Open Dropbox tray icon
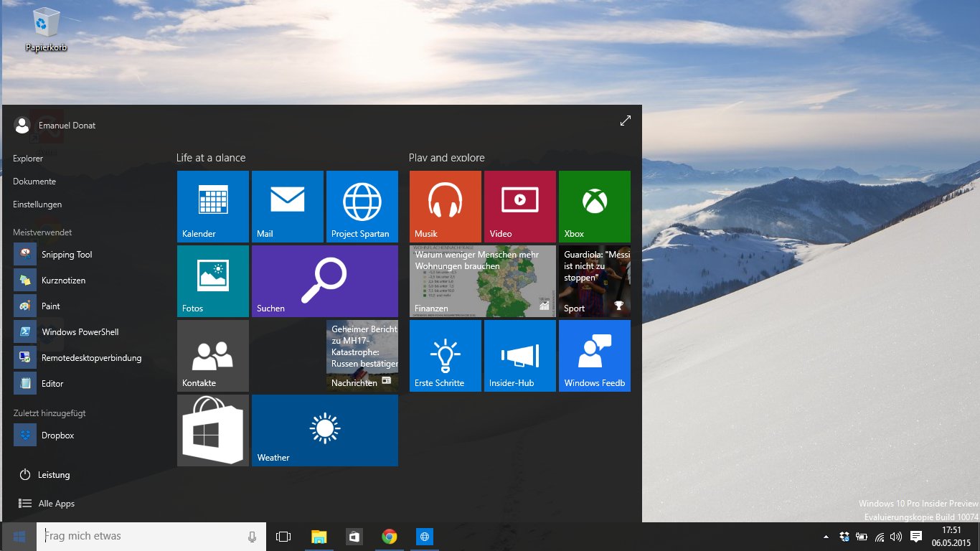Screen dimensions: 980x551 (844, 537)
